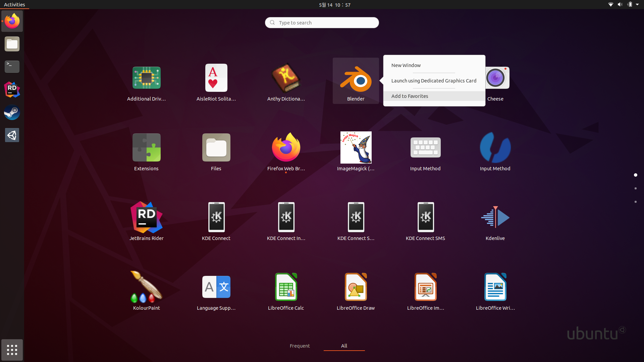Switch to the Frequent tab
This screenshot has height=362, width=644.
pyautogui.click(x=300, y=346)
